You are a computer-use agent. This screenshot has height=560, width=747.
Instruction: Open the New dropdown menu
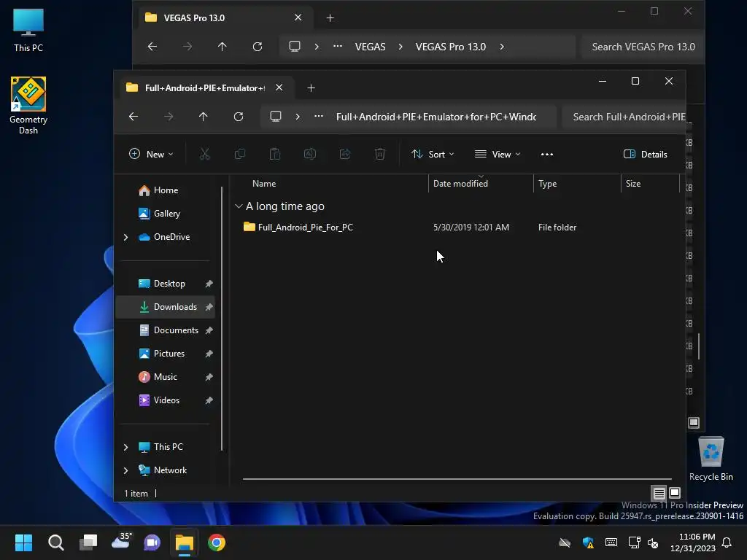151,155
